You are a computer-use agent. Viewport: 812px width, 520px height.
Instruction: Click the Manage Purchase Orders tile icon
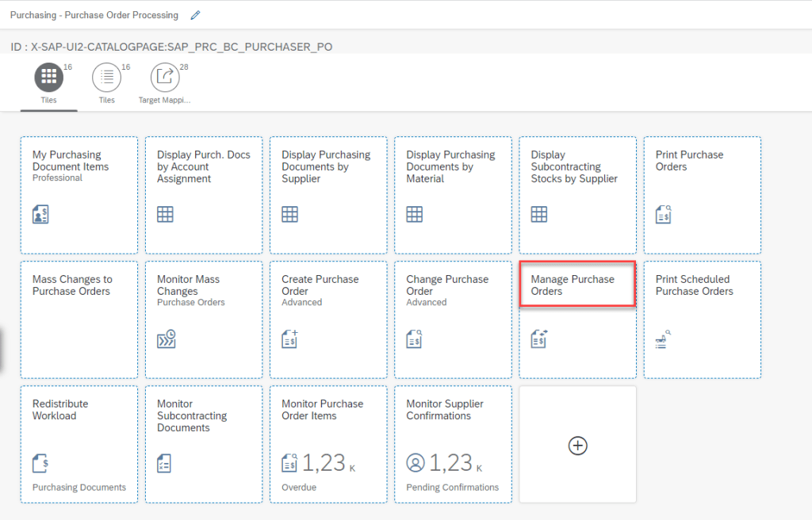[x=539, y=338]
